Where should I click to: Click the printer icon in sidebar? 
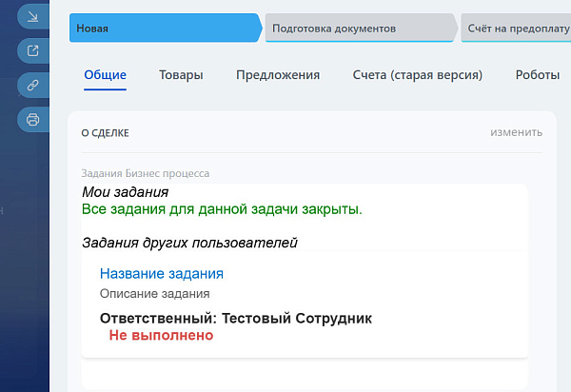click(x=33, y=119)
